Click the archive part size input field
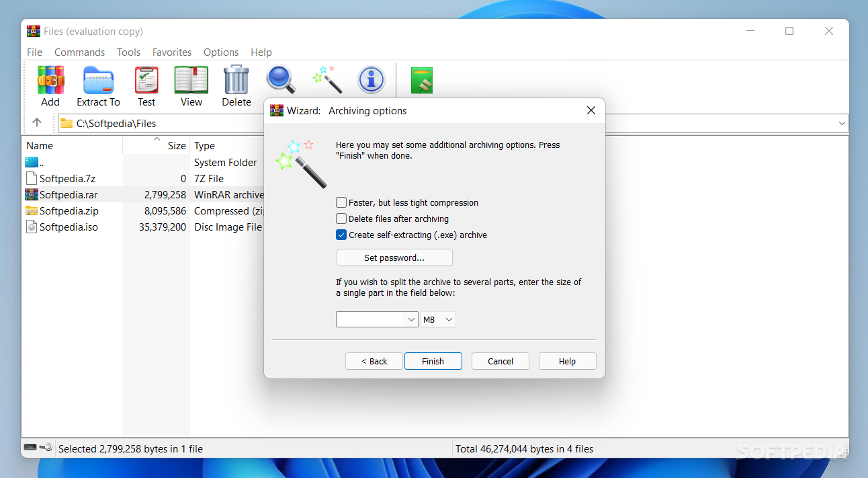868x478 pixels. click(x=370, y=320)
